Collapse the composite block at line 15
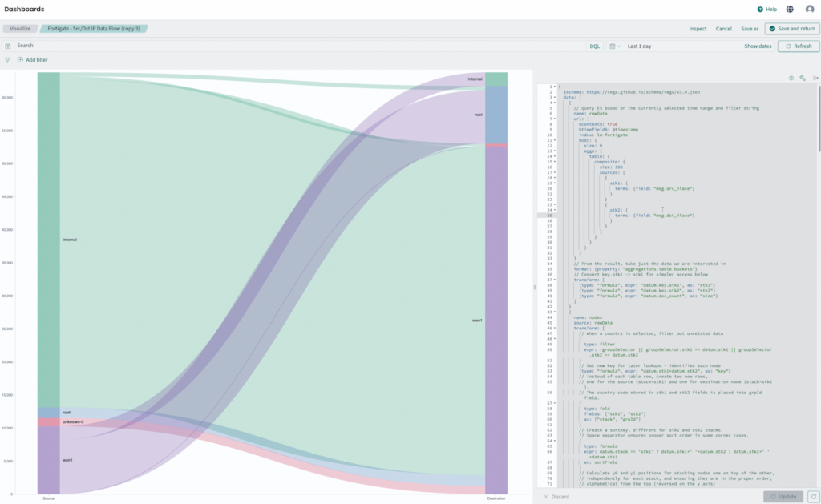The width and height of the screenshot is (821, 504). [x=555, y=162]
